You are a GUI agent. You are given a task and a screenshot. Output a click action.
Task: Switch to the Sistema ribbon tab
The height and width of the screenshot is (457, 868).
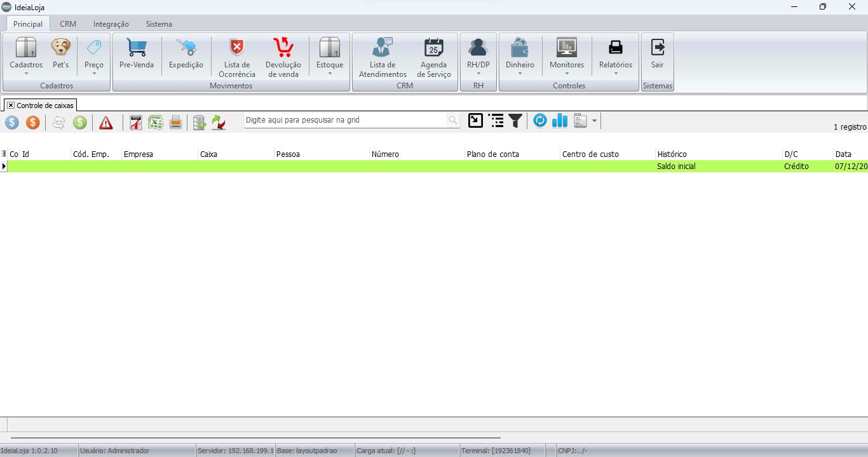159,24
